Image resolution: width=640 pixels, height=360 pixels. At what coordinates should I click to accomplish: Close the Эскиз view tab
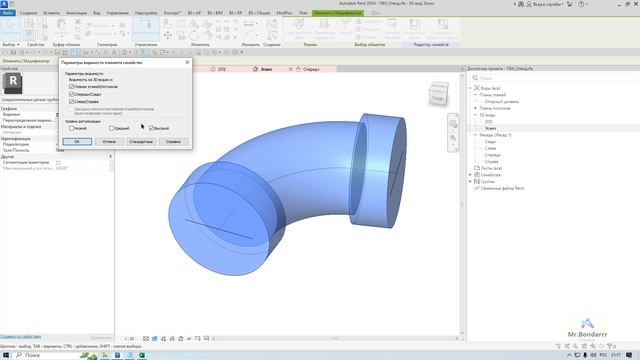click(291, 69)
